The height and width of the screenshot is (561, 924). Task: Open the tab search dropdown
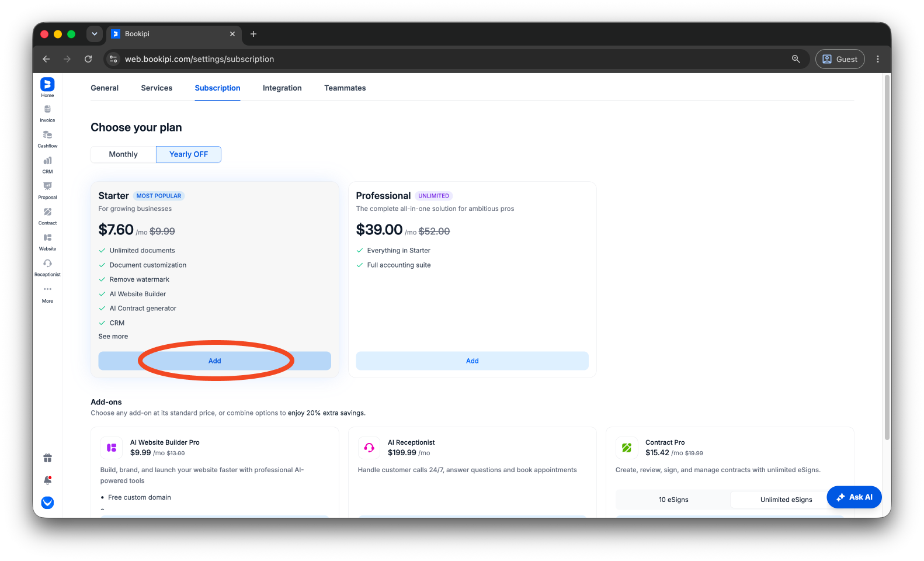pyautogui.click(x=95, y=34)
